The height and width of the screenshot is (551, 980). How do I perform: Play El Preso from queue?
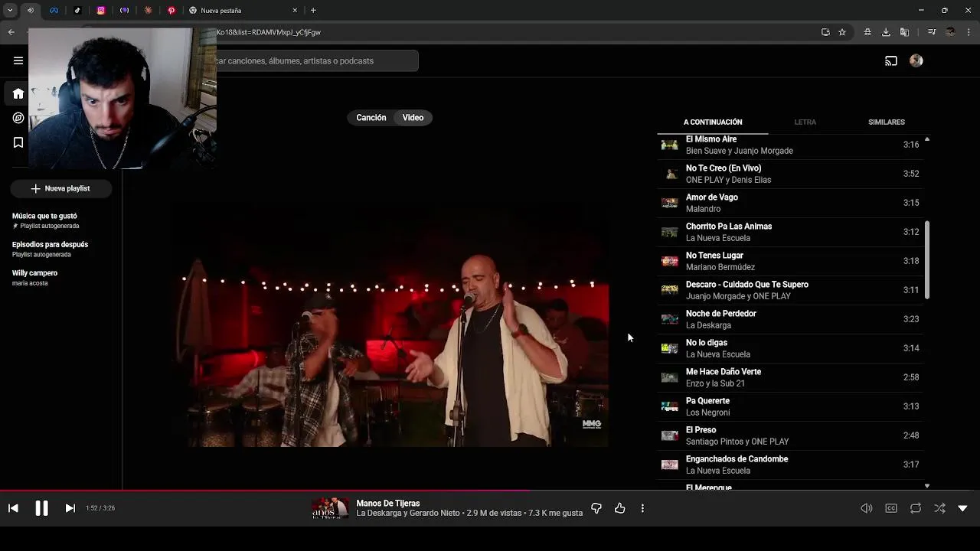pos(792,435)
